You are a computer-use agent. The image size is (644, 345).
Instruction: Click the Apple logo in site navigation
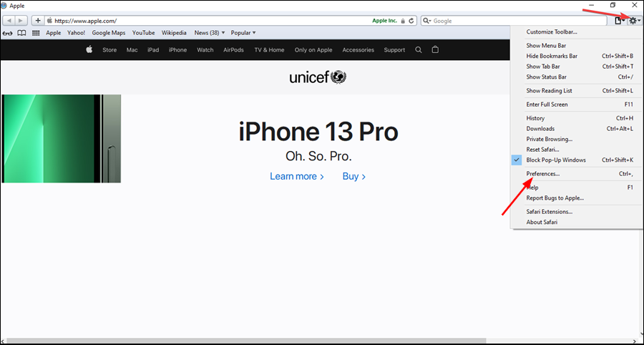pyautogui.click(x=89, y=49)
